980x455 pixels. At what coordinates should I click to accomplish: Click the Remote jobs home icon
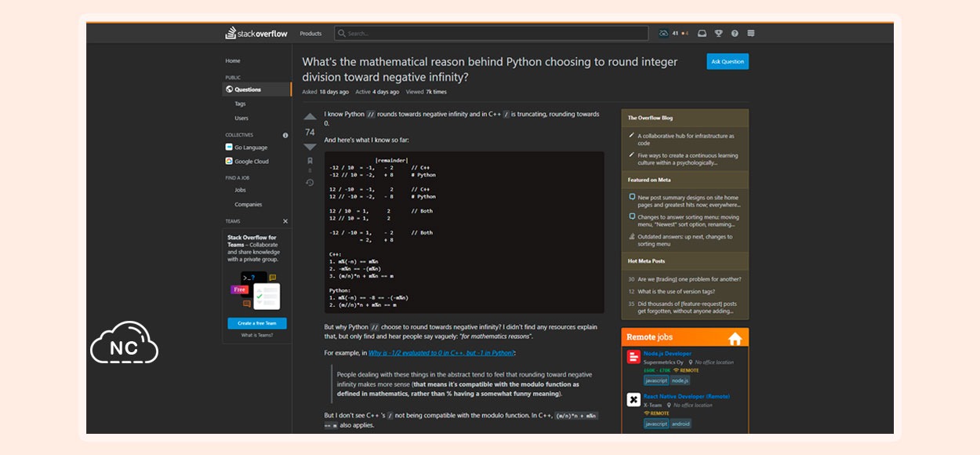[735, 339]
